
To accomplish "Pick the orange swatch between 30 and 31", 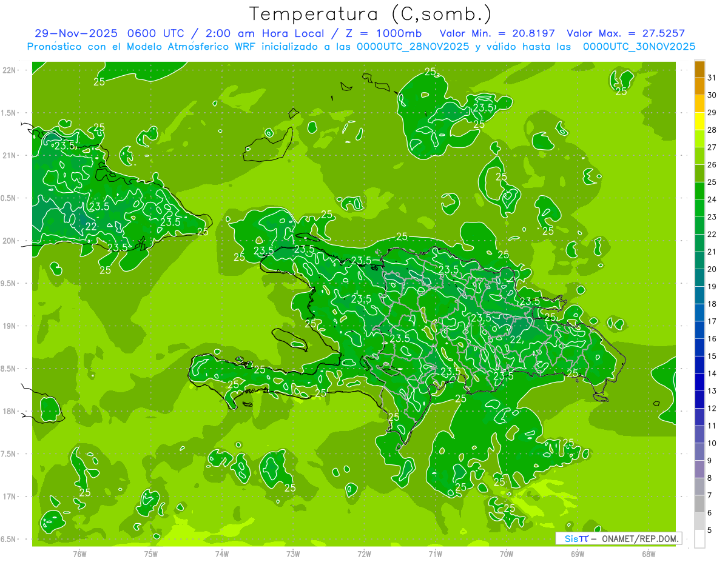I will 699,86.
